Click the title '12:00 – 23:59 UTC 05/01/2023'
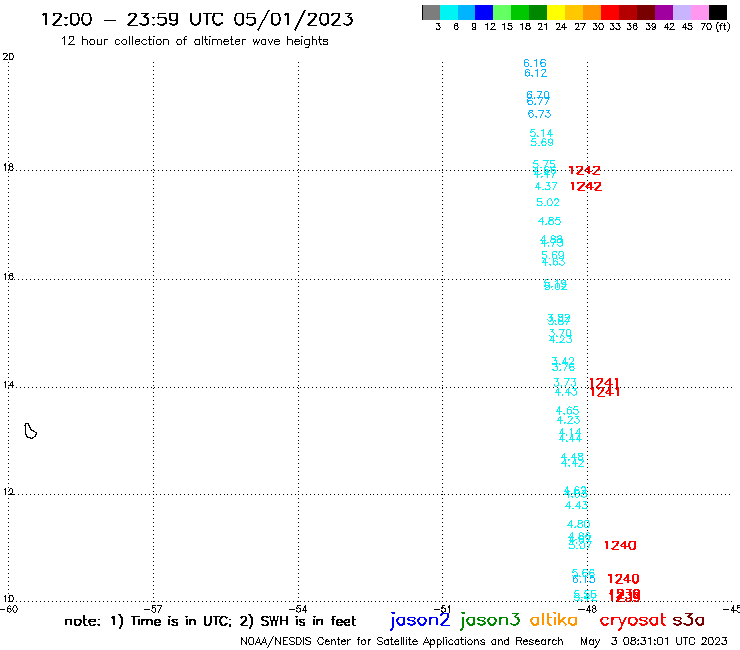The height and width of the screenshot is (650, 740). 197,19
